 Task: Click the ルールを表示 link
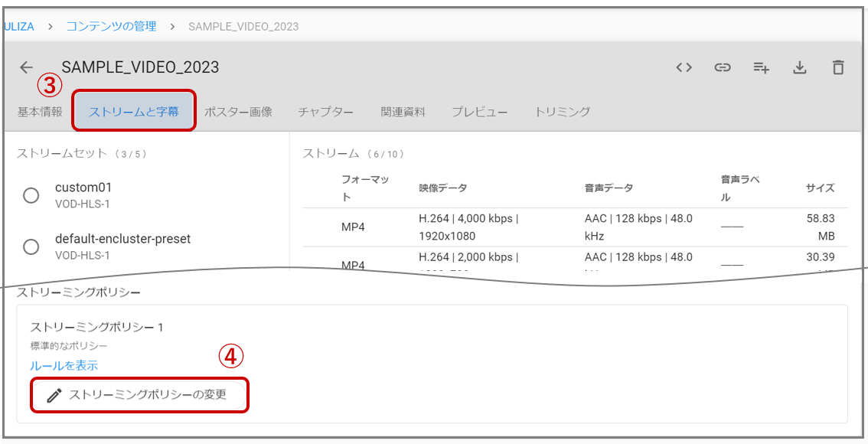tap(64, 366)
